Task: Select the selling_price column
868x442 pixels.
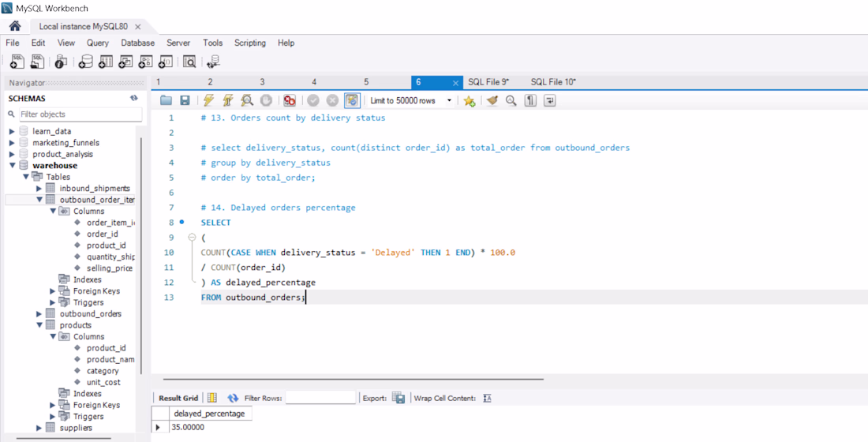Action: [x=109, y=268]
